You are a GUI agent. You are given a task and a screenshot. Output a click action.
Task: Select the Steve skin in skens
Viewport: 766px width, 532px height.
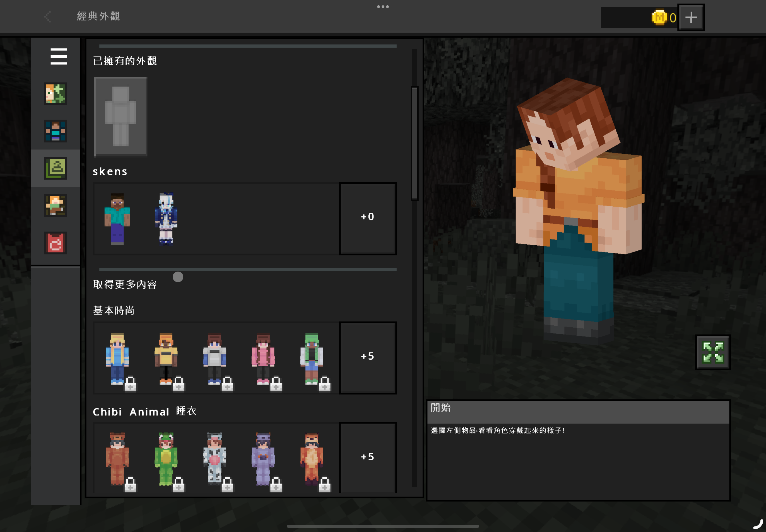click(x=117, y=219)
